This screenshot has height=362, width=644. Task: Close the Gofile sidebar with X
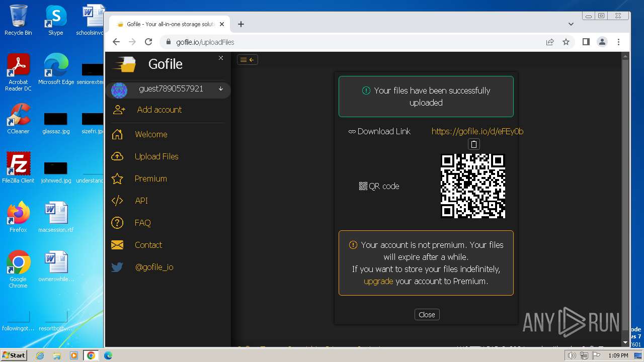point(220,58)
